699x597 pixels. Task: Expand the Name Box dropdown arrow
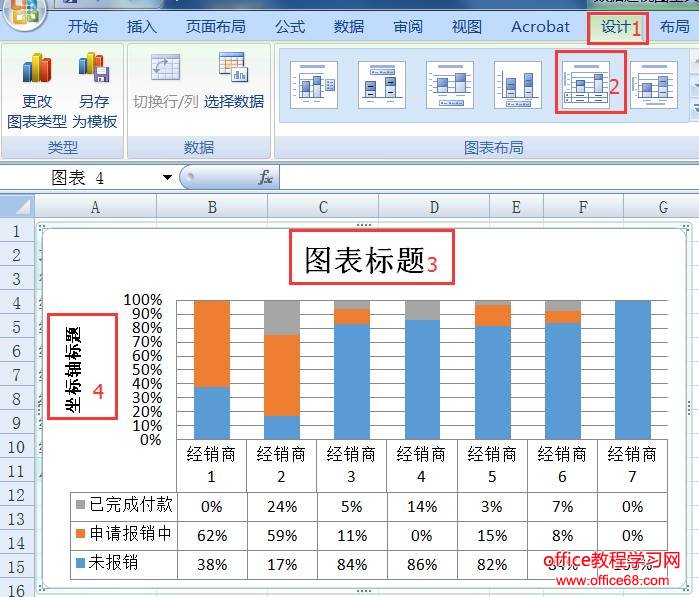[167, 177]
